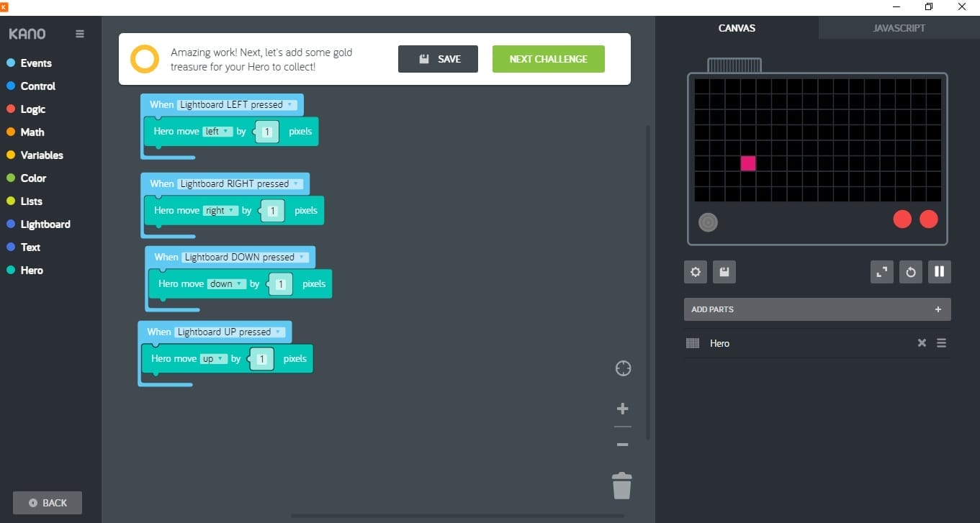Pause the running program
Screen dimensions: 980x523
coord(939,272)
